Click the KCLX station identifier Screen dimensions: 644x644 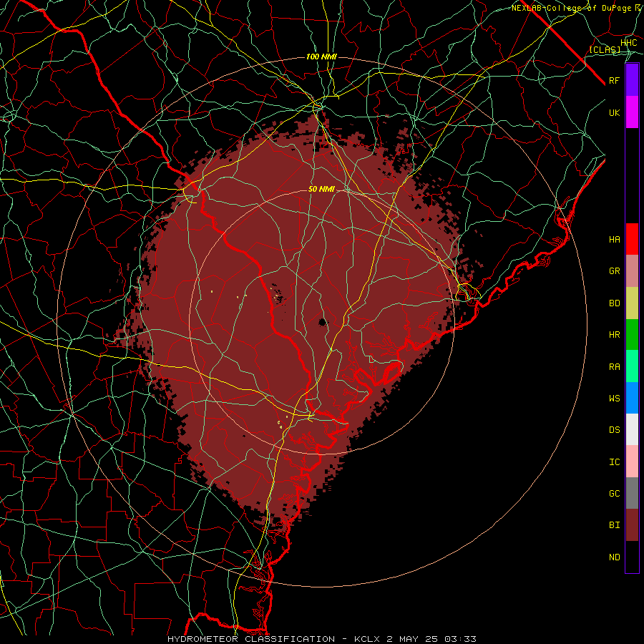click(x=368, y=639)
